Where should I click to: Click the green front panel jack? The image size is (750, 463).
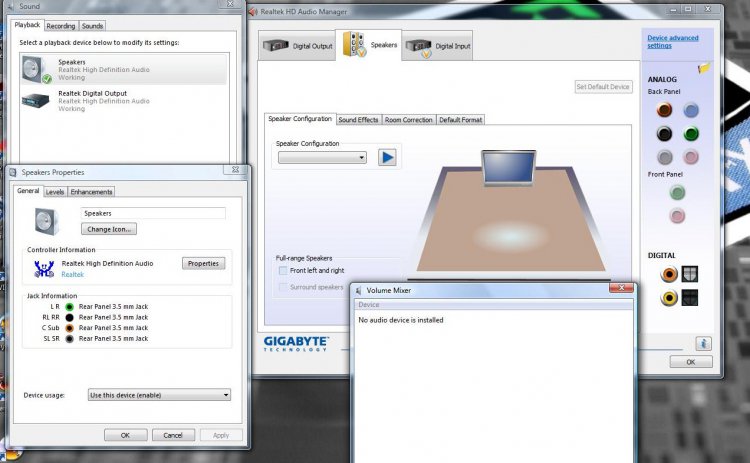click(x=677, y=193)
